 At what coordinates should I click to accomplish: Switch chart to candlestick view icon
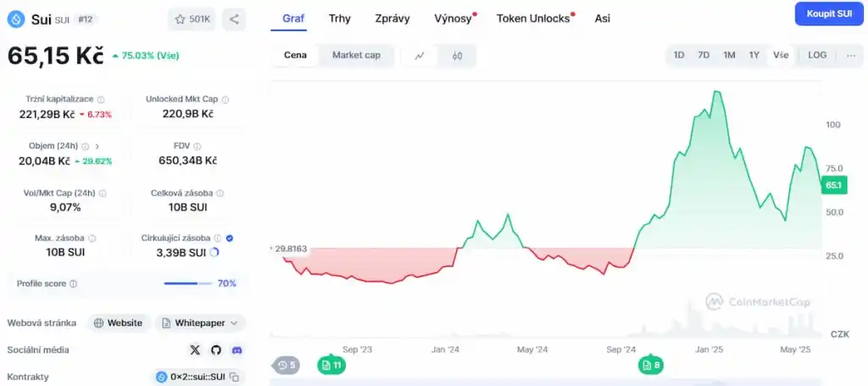pos(458,56)
